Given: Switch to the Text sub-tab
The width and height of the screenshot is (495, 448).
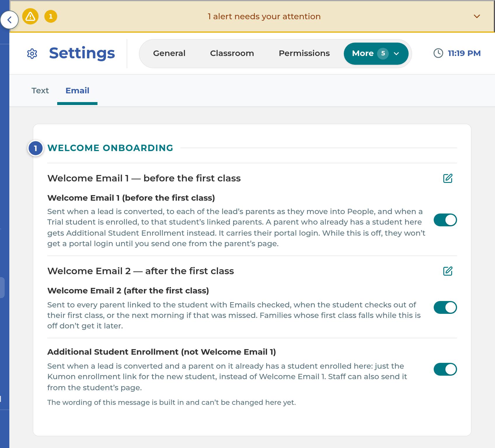Looking at the screenshot, I should pyautogui.click(x=40, y=91).
